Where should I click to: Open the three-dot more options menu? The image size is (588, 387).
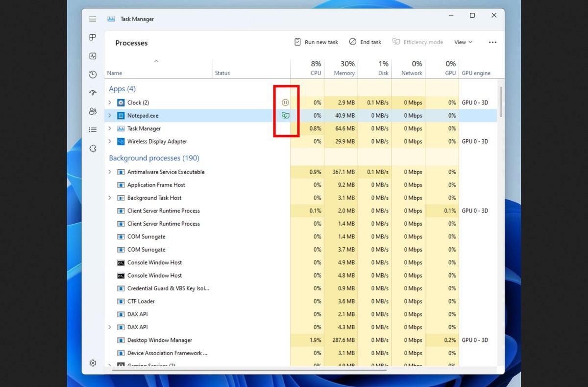tap(492, 42)
